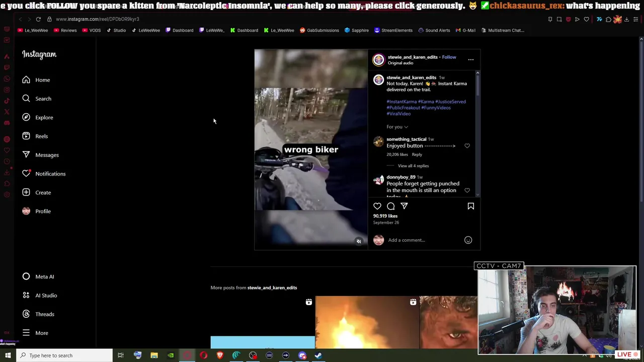The width and height of the screenshot is (644, 362).
Task: Like the reel with heart icon
Action: (377, 206)
